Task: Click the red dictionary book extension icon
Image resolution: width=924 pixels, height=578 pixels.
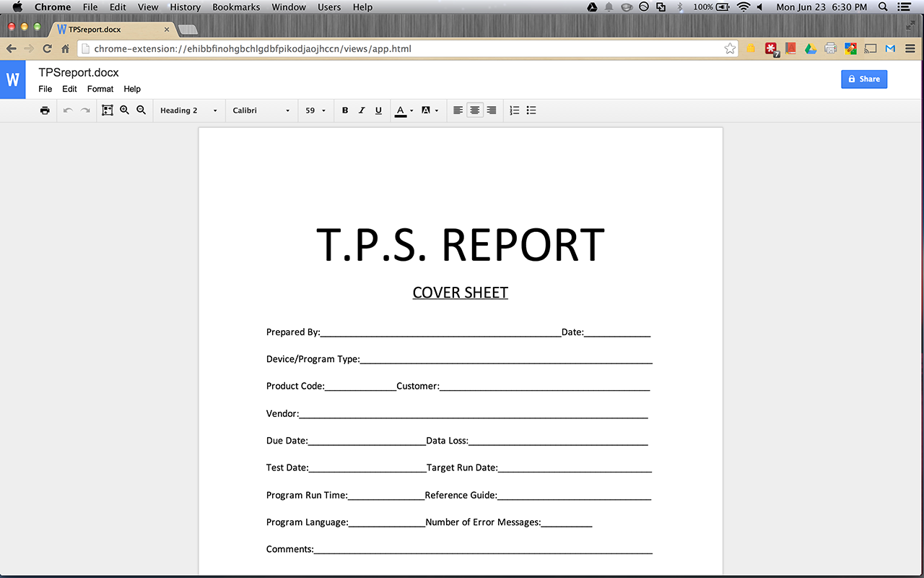Action: (x=791, y=48)
